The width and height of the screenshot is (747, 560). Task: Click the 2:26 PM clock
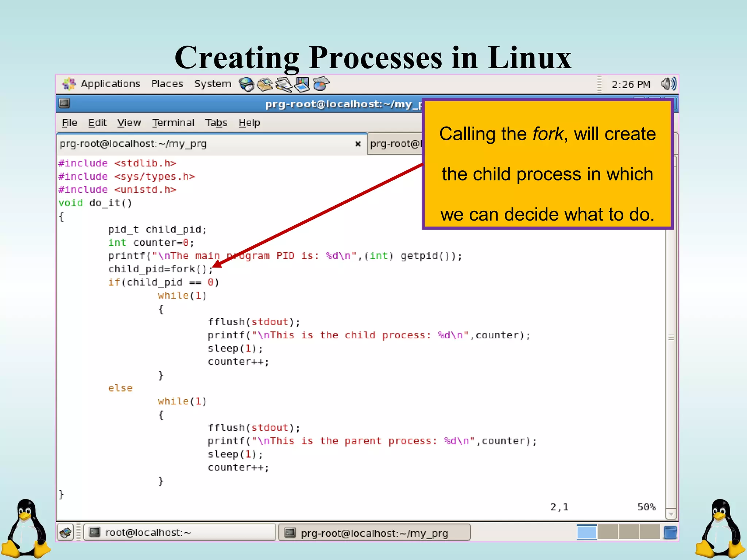point(631,85)
